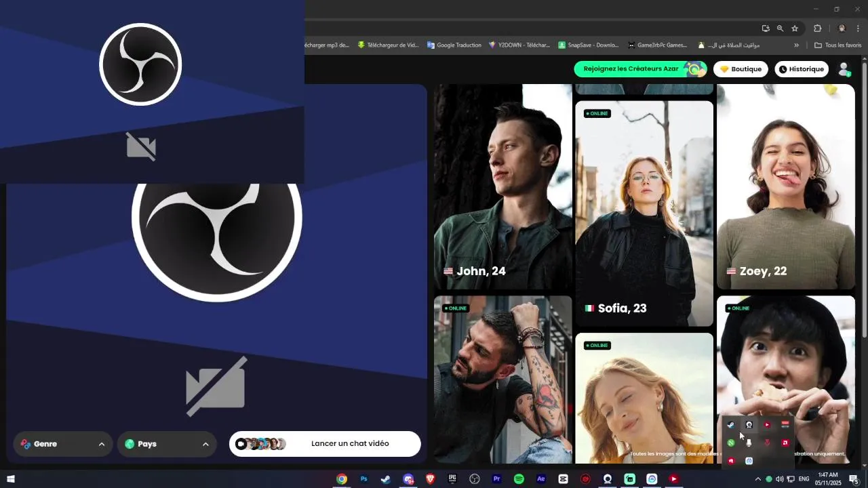Open Windows Start menu

(x=11, y=479)
